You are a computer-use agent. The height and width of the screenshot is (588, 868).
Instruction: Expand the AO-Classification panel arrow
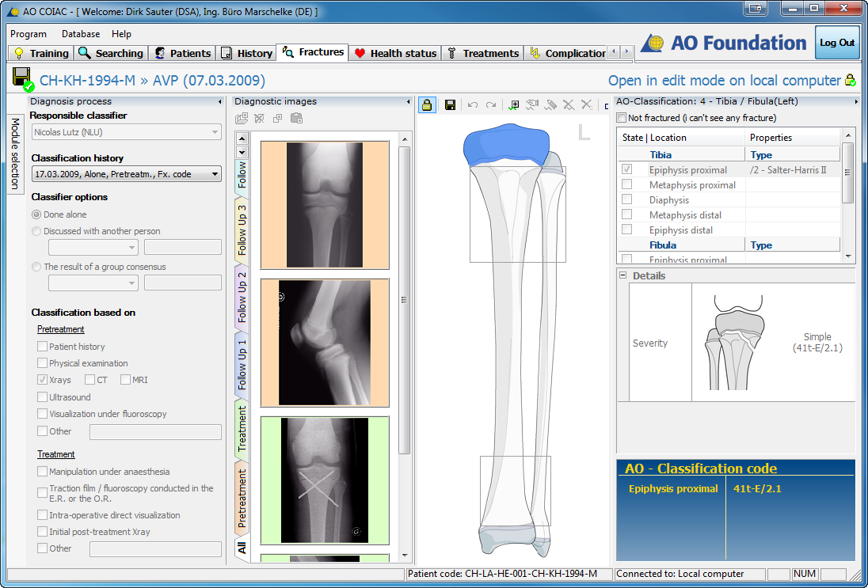coord(856,102)
